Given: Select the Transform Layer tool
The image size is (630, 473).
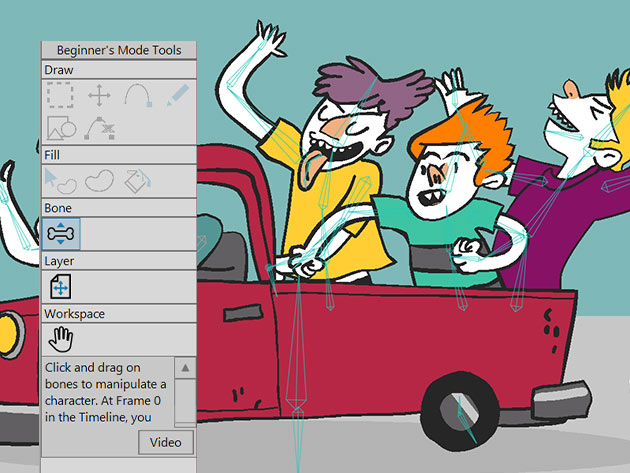Looking at the screenshot, I should 61,287.
